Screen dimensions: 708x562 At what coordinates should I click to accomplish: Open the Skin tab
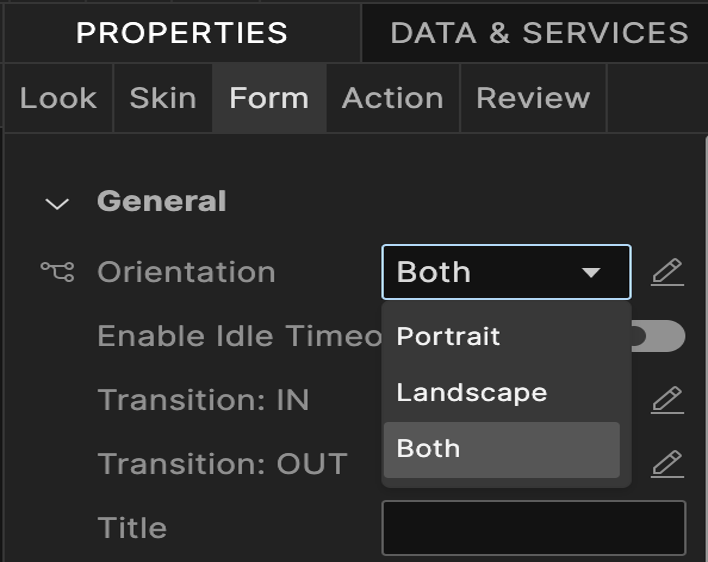click(162, 98)
